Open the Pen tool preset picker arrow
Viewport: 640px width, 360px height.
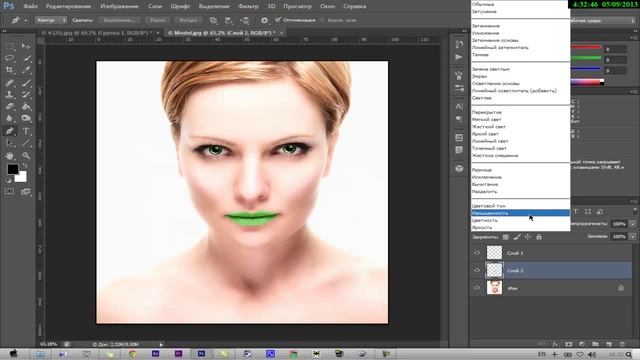(26, 20)
